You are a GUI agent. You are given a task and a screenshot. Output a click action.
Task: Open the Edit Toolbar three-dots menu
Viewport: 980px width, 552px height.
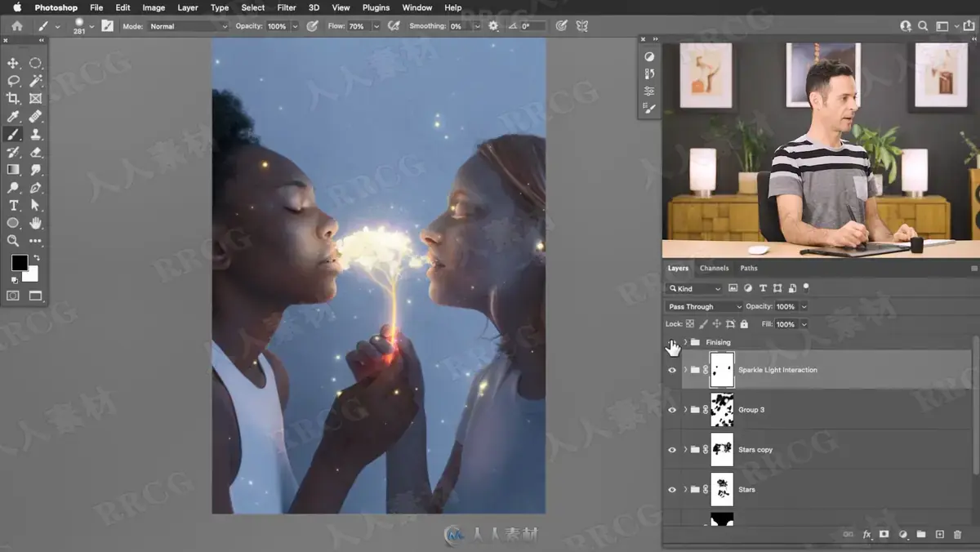(35, 241)
